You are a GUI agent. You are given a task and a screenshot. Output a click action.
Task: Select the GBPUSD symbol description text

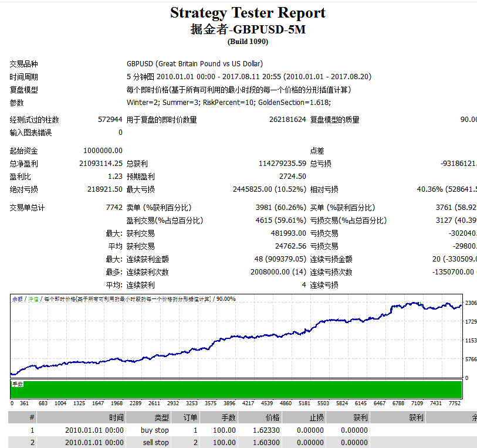[x=194, y=64]
